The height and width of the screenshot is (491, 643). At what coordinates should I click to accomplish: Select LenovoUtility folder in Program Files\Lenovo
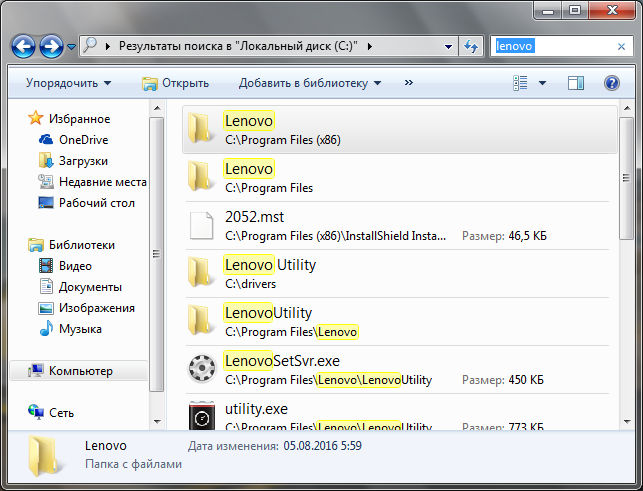tap(400, 322)
